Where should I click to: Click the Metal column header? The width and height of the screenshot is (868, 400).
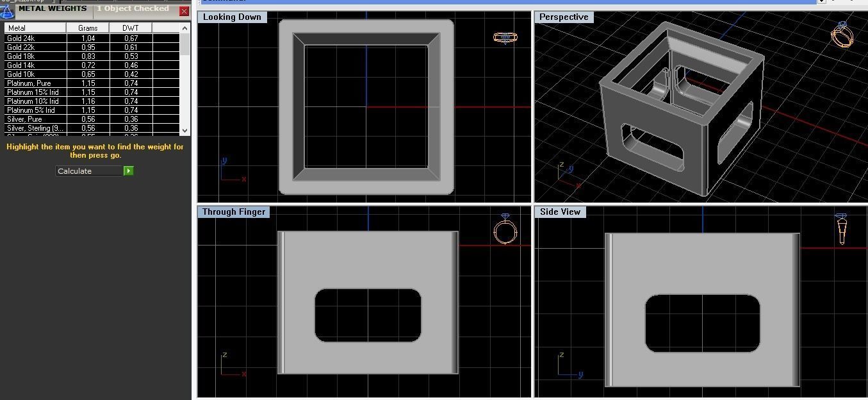tap(35, 28)
